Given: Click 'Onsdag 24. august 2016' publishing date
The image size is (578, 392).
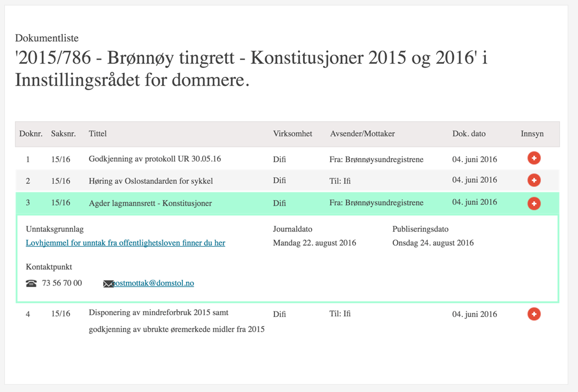Looking at the screenshot, I should coord(433,243).
